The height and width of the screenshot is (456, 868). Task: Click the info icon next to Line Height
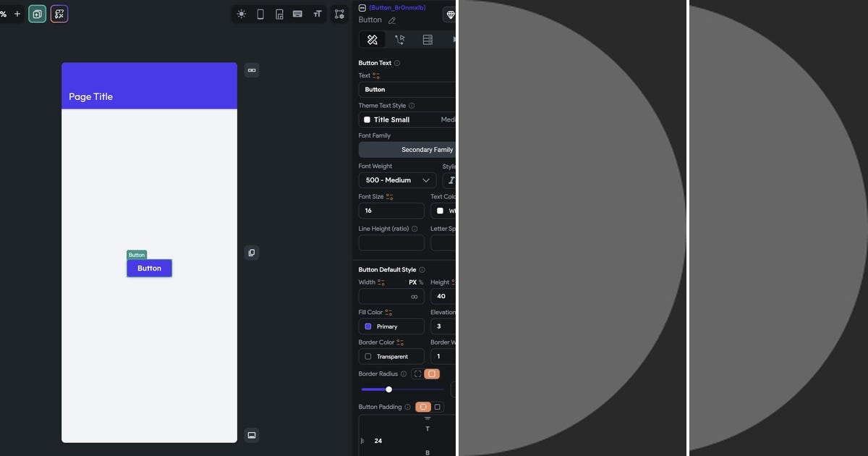[414, 229]
